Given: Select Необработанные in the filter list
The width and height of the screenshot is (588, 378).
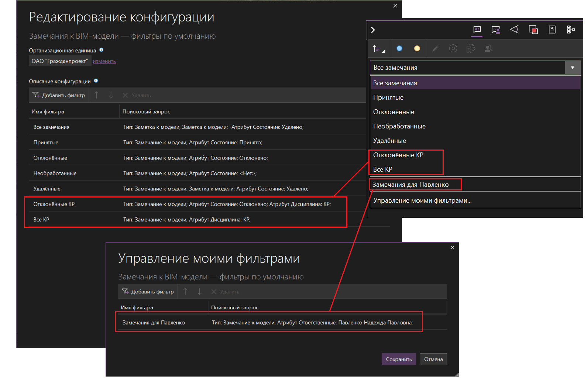Looking at the screenshot, I should pyautogui.click(x=399, y=126).
